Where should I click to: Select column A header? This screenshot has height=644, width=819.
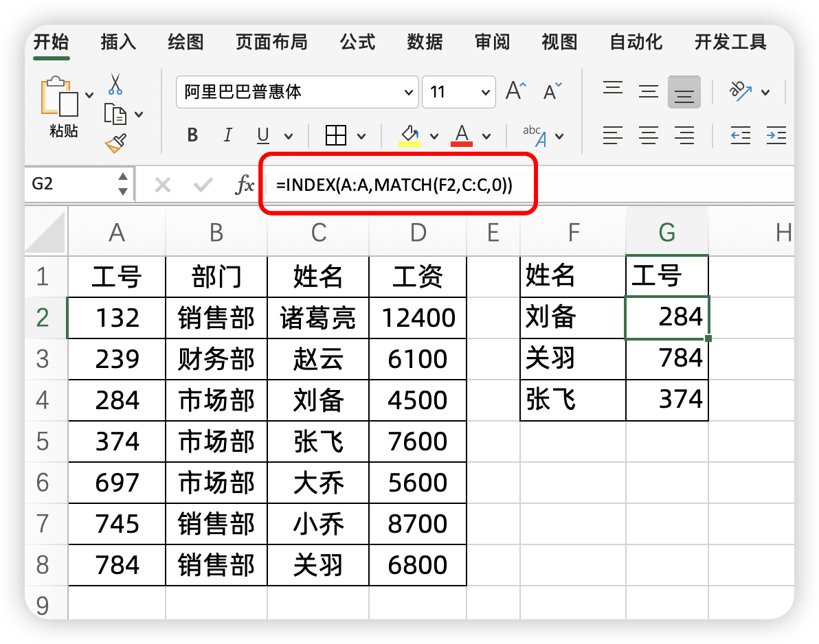[x=117, y=233]
